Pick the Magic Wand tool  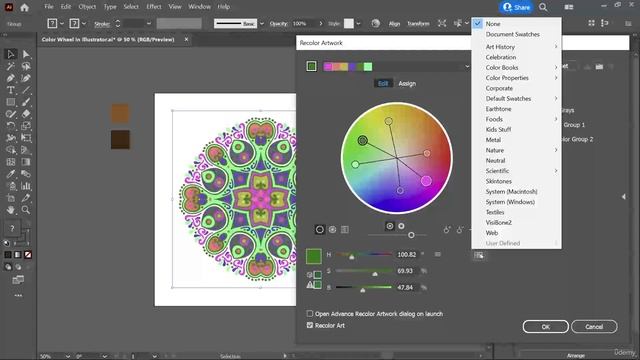click(x=11, y=66)
